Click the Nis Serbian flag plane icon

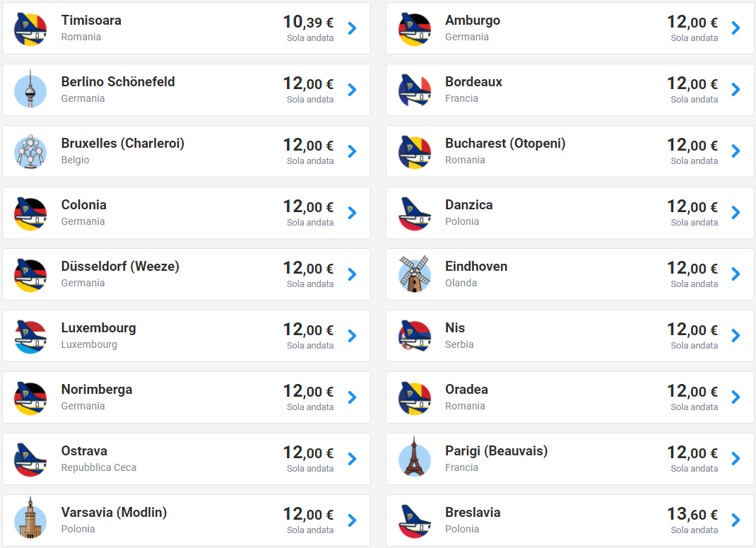[x=415, y=337]
